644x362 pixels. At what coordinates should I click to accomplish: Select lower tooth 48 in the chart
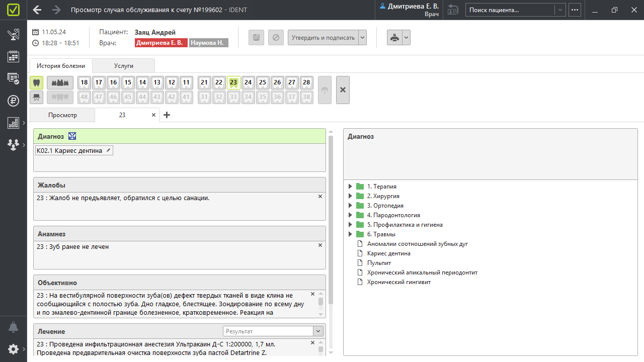[x=84, y=97]
